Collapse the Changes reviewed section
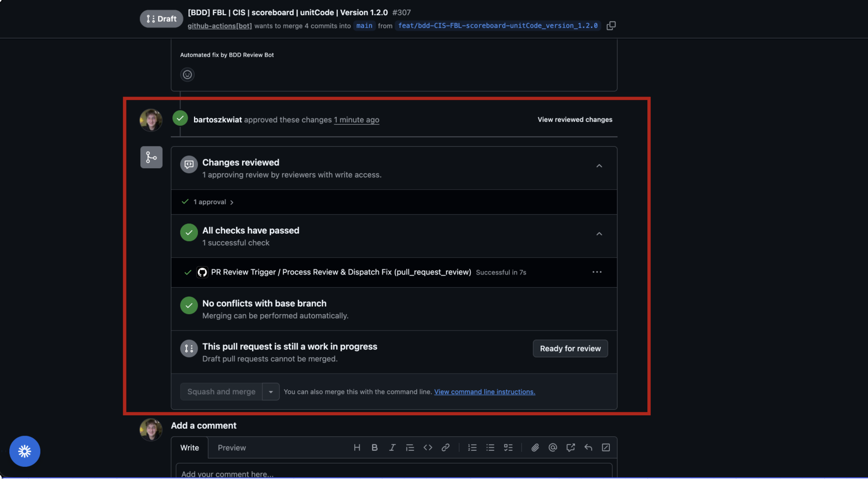The image size is (868, 479). tap(599, 166)
